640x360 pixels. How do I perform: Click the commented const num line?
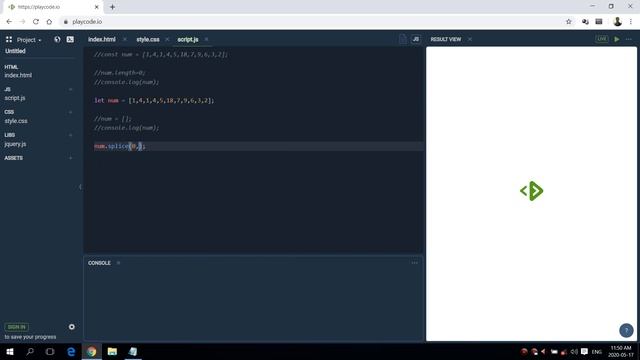pos(161,54)
